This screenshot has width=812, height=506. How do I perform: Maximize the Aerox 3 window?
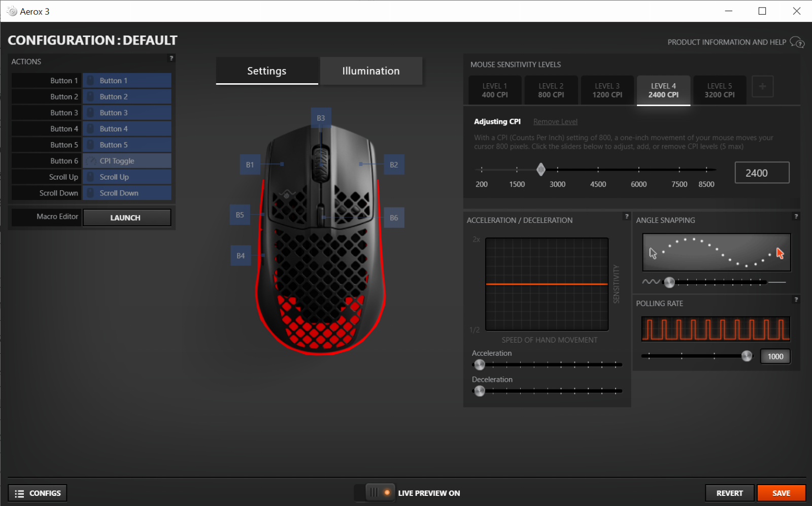coord(762,11)
